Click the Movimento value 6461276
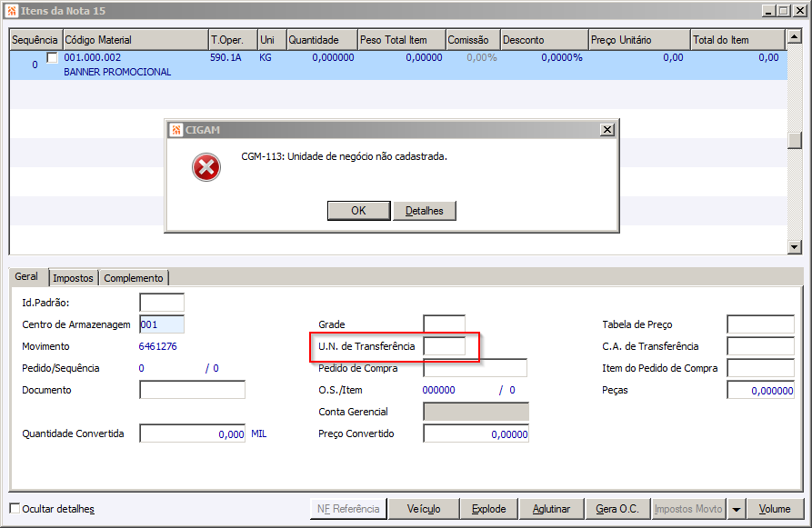This screenshot has height=528, width=812. [x=158, y=346]
